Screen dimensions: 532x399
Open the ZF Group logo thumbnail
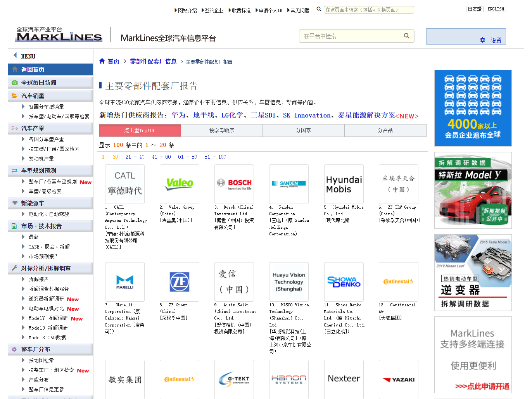point(180,282)
